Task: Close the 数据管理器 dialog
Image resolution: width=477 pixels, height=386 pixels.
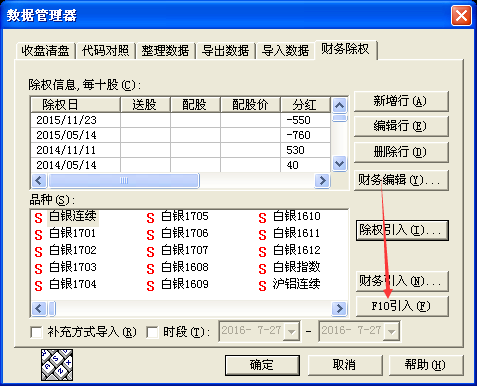Action: click(462, 15)
